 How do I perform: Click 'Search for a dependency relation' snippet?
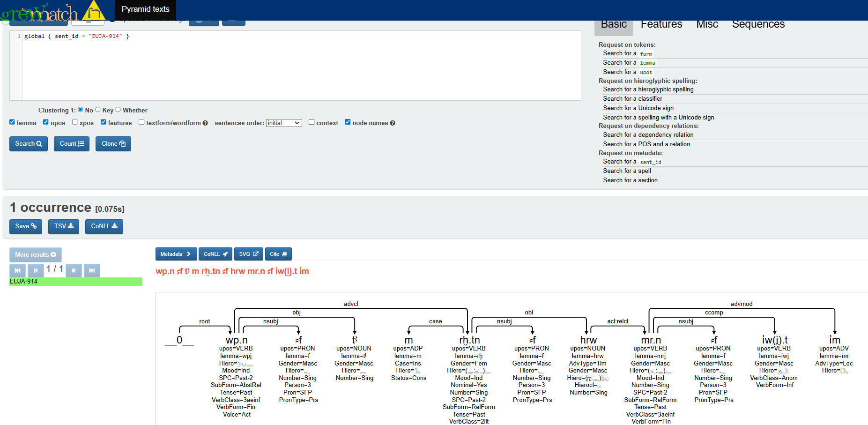click(x=648, y=135)
